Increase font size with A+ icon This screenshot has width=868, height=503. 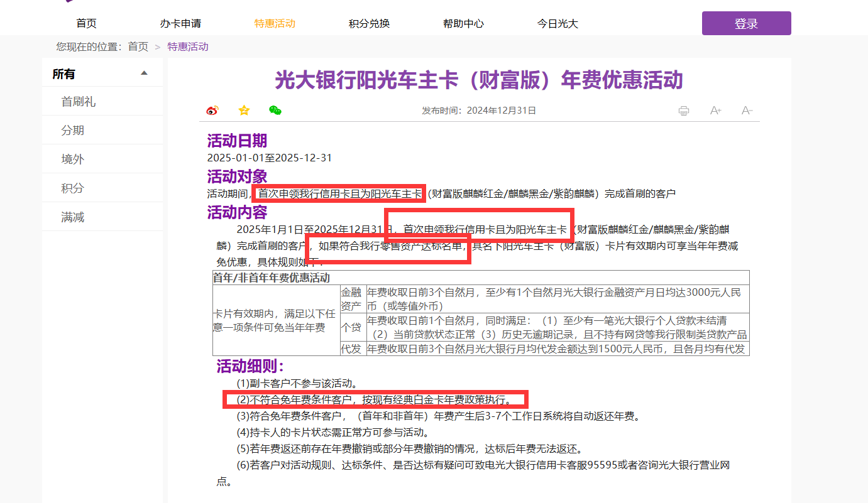(x=715, y=111)
